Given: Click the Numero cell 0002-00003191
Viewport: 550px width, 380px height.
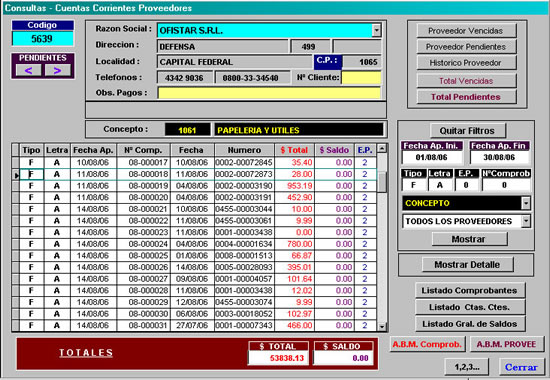Looking at the screenshot, I should [244, 197].
